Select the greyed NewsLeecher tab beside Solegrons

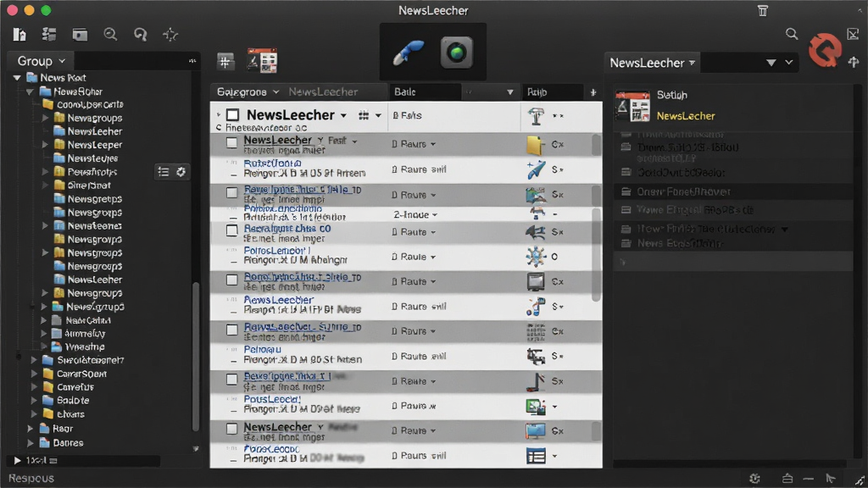click(x=323, y=92)
